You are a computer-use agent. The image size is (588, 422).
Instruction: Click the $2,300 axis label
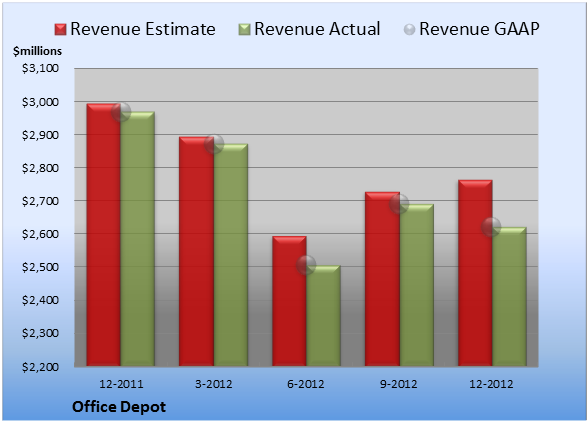[40, 333]
